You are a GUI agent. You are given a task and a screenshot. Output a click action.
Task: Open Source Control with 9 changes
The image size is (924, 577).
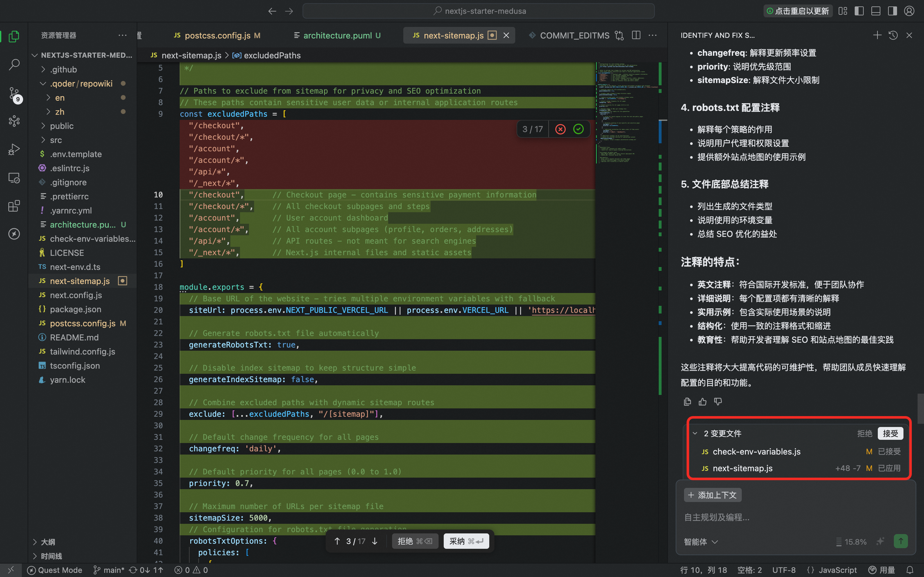pyautogui.click(x=14, y=93)
